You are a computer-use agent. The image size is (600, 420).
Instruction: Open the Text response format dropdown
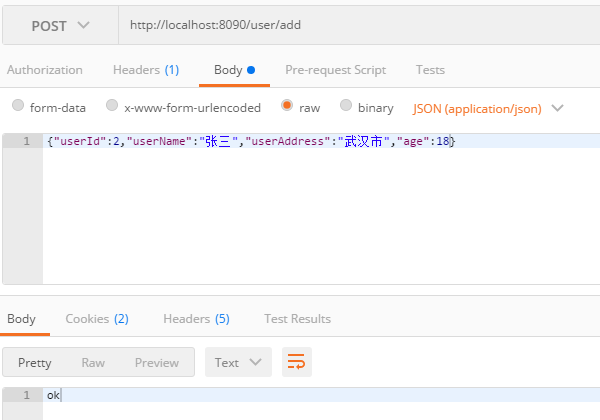(238, 362)
